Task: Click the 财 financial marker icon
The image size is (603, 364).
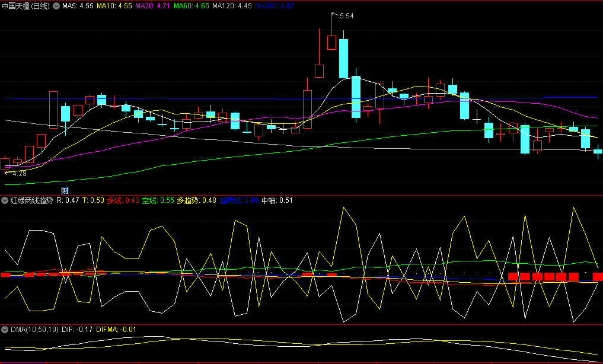Action: [65, 190]
